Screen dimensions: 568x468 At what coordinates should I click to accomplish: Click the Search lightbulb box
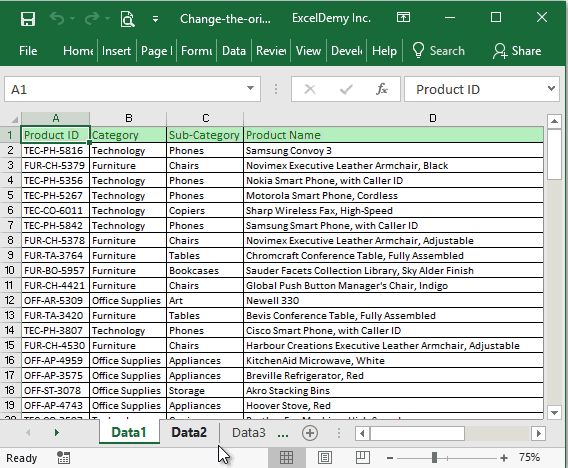click(439, 51)
